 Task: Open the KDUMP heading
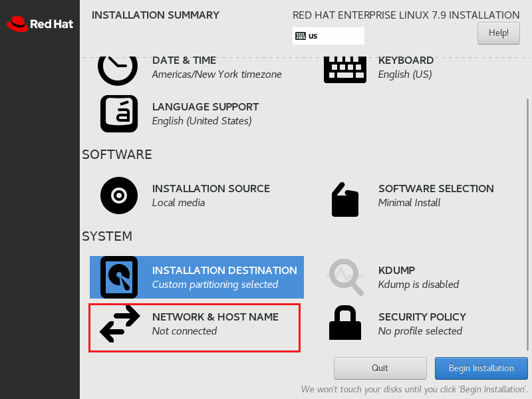(x=396, y=271)
